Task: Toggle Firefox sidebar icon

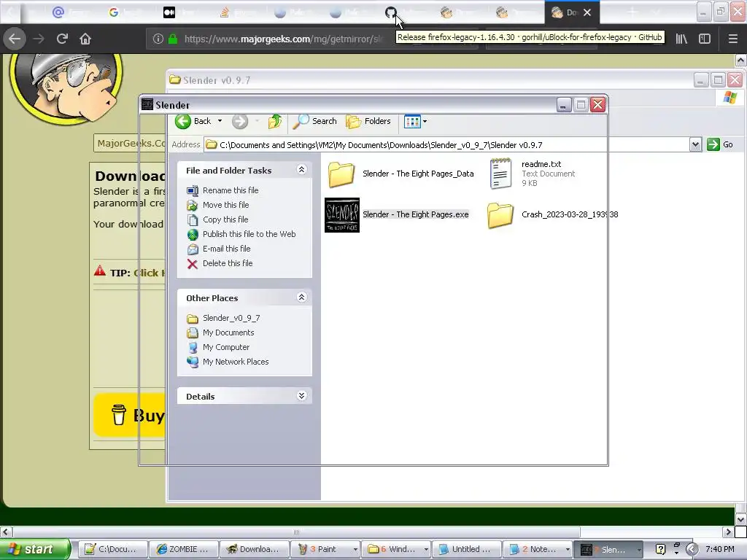Action: click(x=705, y=39)
